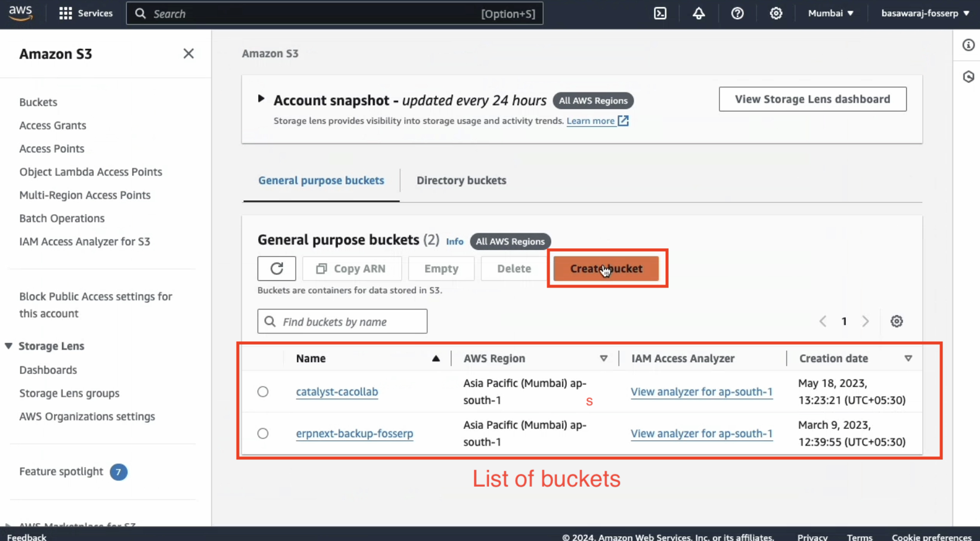Image resolution: width=980 pixels, height=541 pixels.
Task: Open the help question mark icon
Action: pos(737,13)
